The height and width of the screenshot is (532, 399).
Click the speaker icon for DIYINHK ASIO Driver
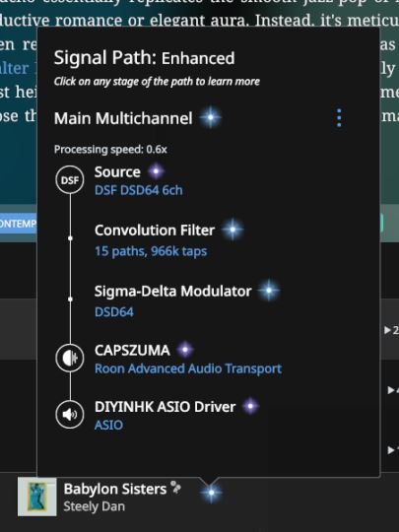coord(70,414)
